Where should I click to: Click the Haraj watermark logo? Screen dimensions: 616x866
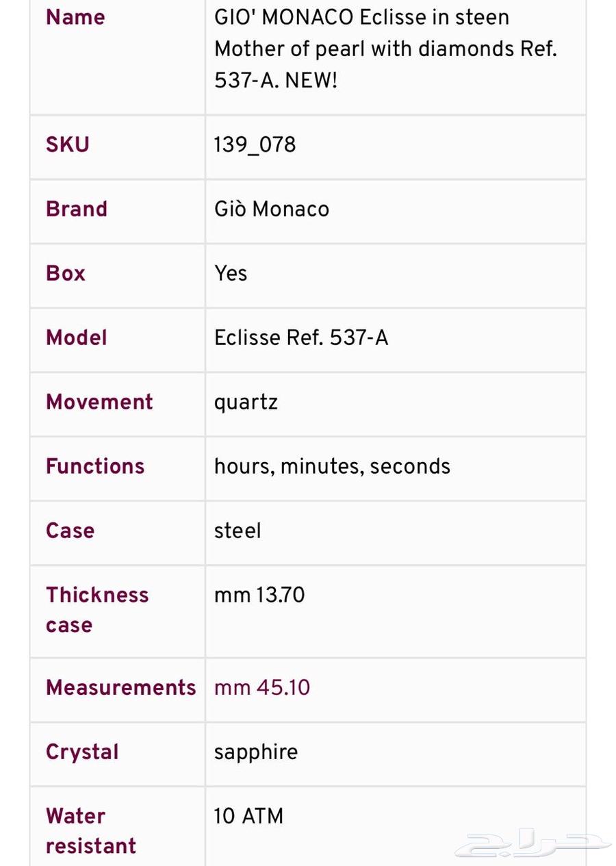[532, 843]
